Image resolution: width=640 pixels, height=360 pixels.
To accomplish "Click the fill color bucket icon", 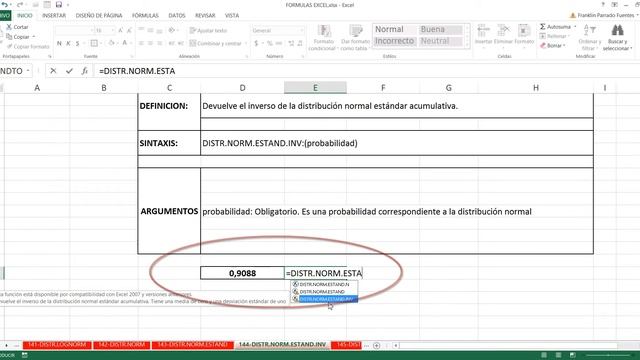I will pos(111,43).
